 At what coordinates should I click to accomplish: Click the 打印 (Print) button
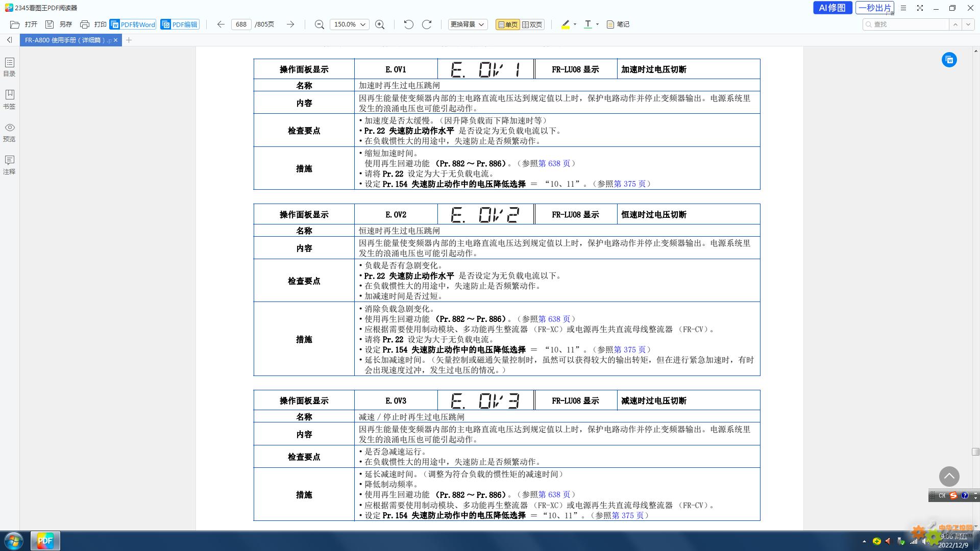[x=93, y=24]
